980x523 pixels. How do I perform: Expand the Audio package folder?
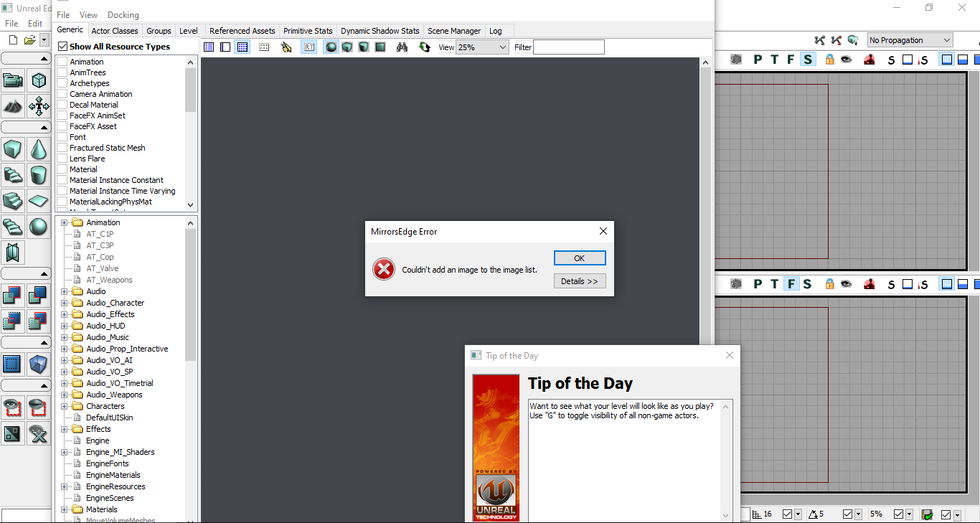[65, 291]
